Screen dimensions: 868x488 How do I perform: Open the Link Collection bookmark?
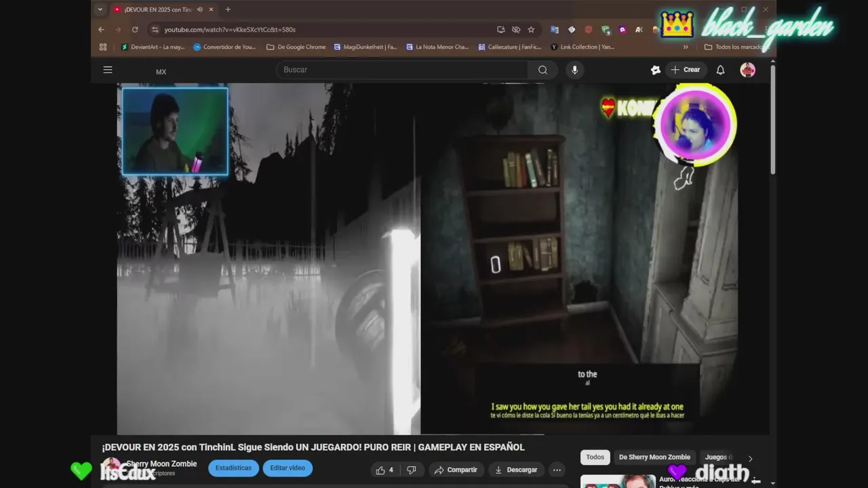583,47
